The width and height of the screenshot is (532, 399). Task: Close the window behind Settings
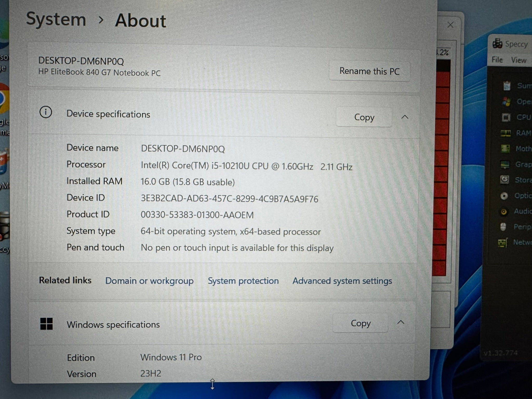coord(451,25)
